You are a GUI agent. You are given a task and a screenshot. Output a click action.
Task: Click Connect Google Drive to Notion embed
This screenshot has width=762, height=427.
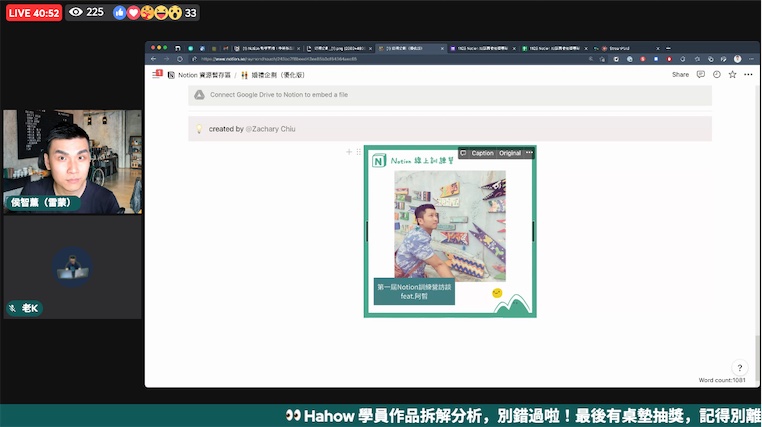pyautogui.click(x=450, y=95)
